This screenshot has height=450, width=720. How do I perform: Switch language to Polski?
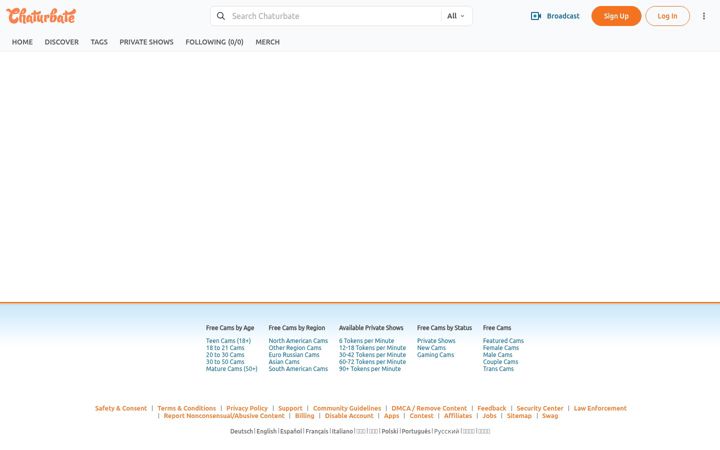[x=390, y=431]
